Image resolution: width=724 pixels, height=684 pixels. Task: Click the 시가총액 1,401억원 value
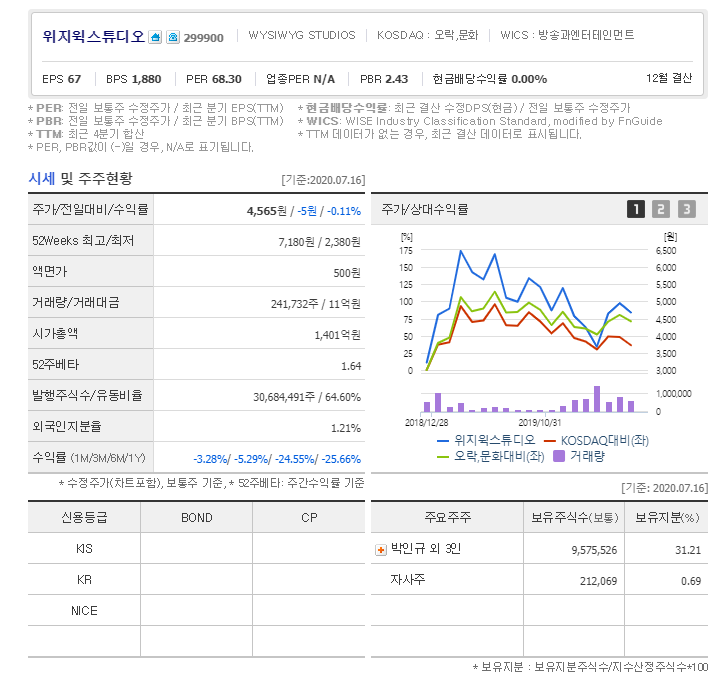pos(337,335)
